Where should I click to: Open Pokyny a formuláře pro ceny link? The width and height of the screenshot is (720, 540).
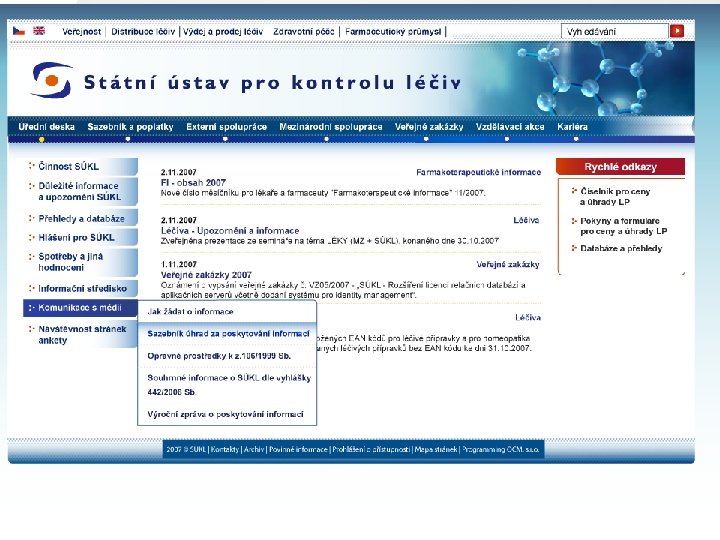coord(624,226)
